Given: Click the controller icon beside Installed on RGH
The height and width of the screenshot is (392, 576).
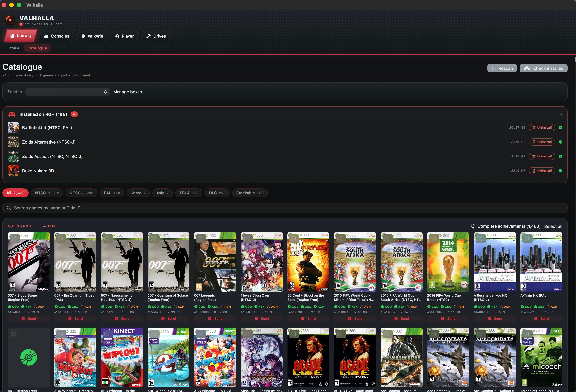Looking at the screenshot, I should pos(12,114).
